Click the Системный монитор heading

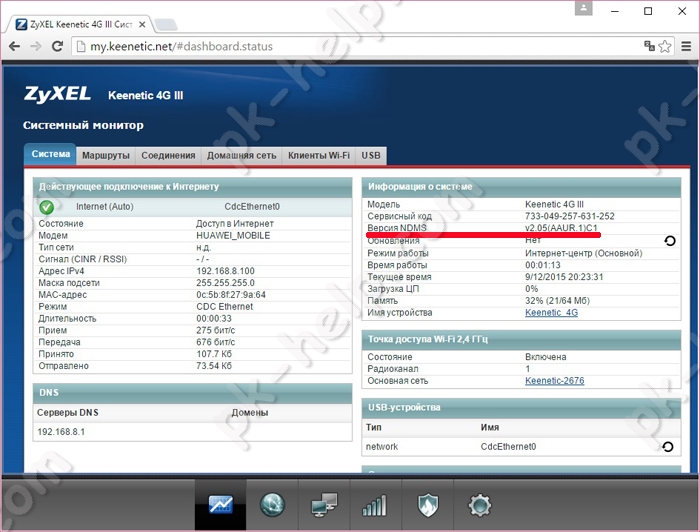(x=83, y=125)
